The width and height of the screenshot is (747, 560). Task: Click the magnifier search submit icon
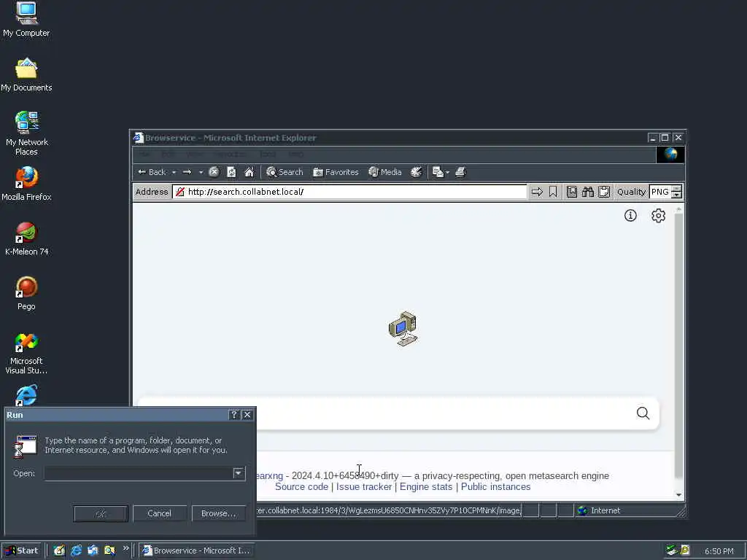pos(643,413)
